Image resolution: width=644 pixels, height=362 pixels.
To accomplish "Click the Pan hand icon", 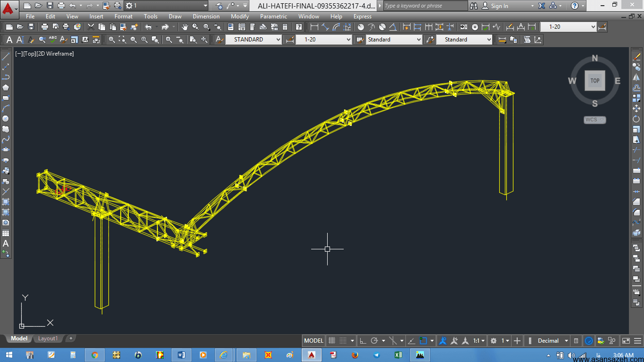I will pos(185,27).
